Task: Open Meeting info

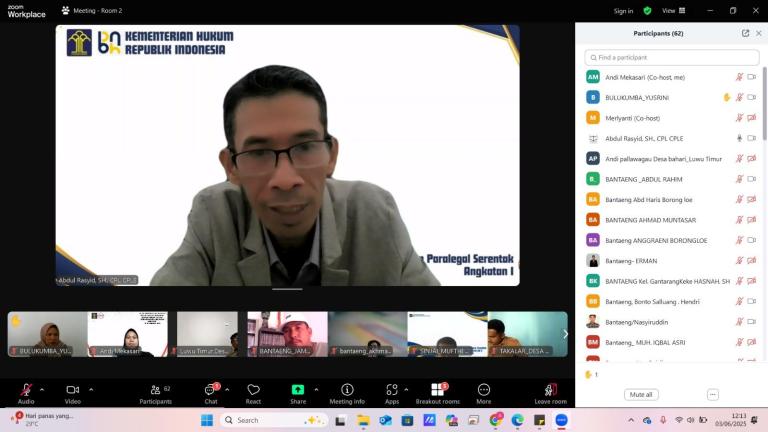Action: pyautogui.click(x=347, y=390)
